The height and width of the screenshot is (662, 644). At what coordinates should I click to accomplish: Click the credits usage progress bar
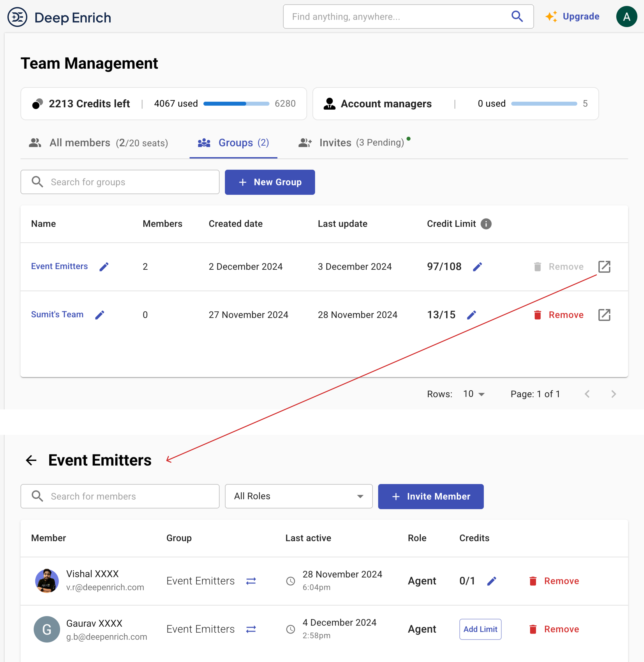(236, 104)
